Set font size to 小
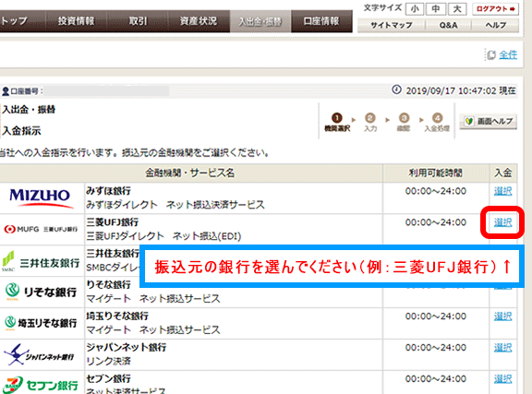 tap(415, 9)
